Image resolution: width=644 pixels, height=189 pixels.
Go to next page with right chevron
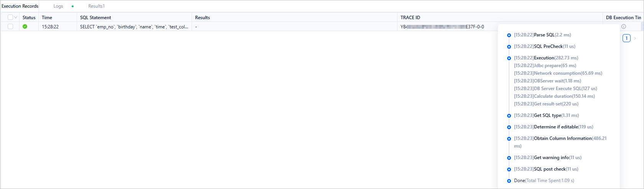[x=635, y=38]
